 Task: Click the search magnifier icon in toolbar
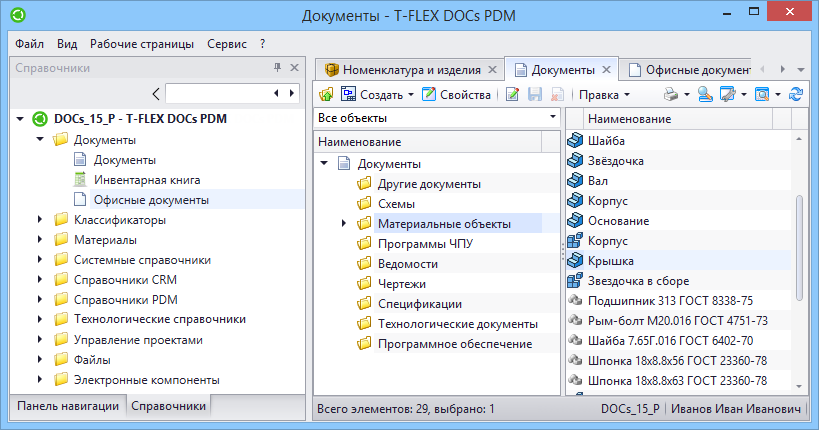[x=705, y=95]
